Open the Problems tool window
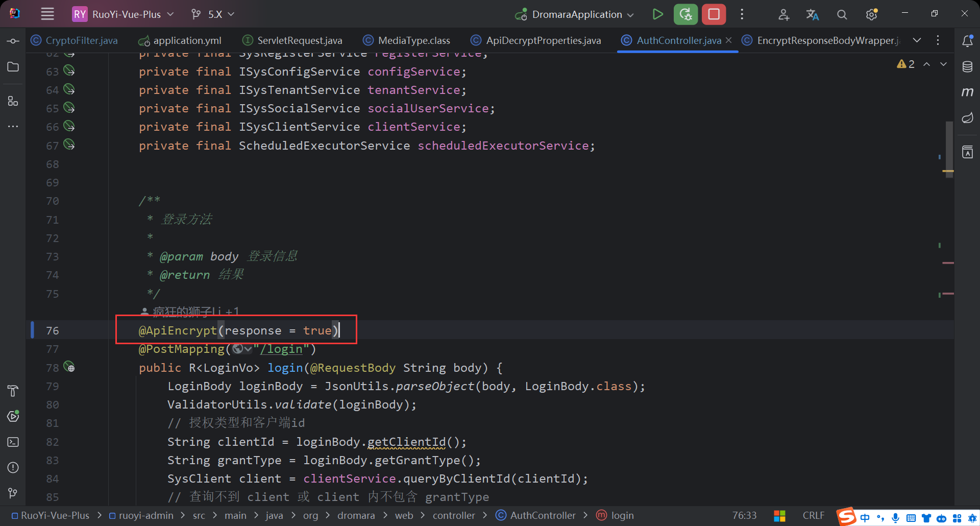 coord(13,467)
